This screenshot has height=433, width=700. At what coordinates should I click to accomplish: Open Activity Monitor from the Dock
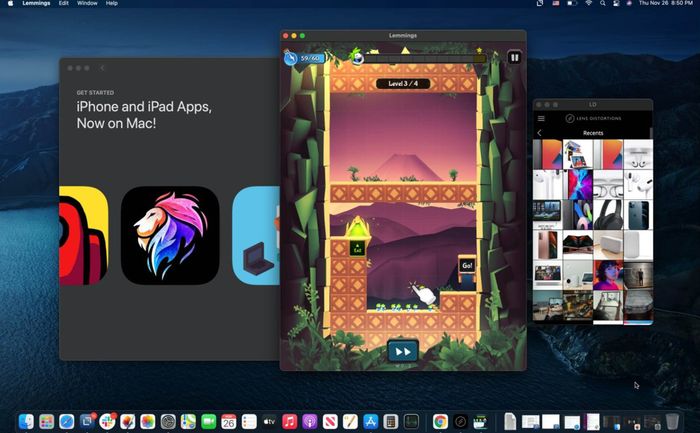(411, 421)
